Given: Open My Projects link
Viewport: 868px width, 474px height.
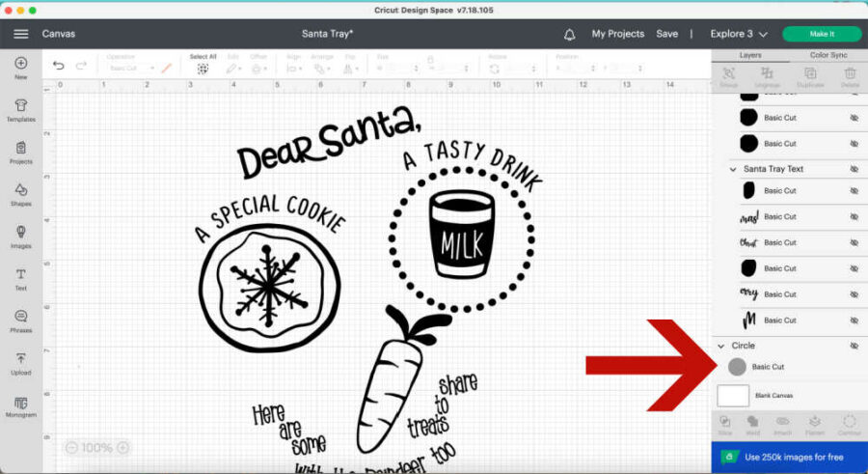Looking at the screenshot, I should 617,34.
